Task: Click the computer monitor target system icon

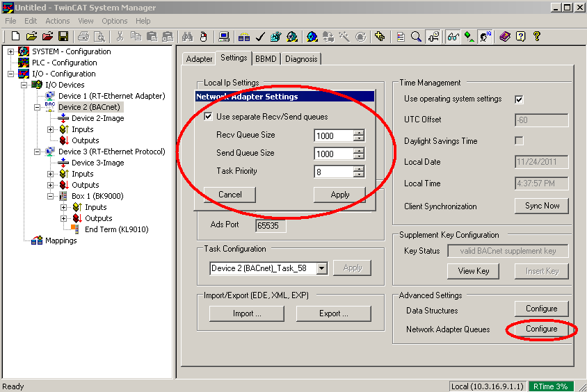Action: [x=224, y=36]
